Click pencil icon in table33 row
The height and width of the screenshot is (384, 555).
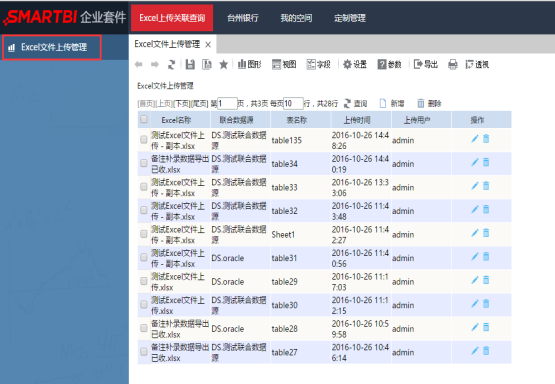click(x=475, y=186)
